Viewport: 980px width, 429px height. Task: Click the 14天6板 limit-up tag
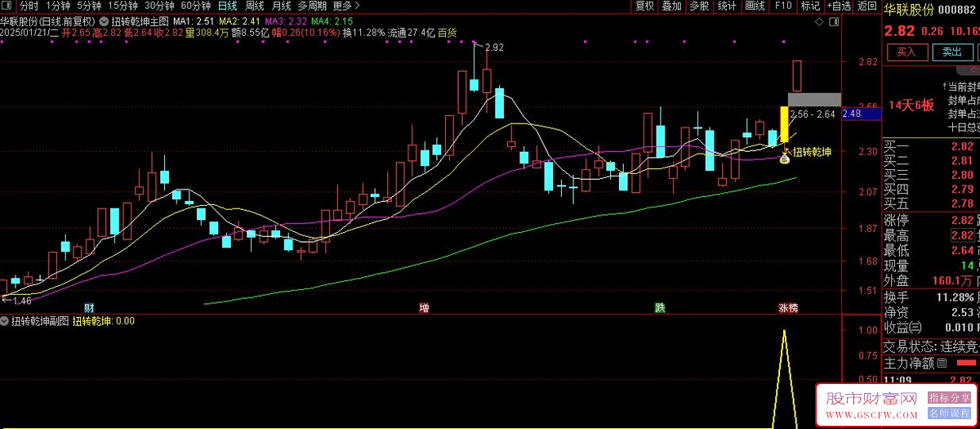(x=911, y=105)
